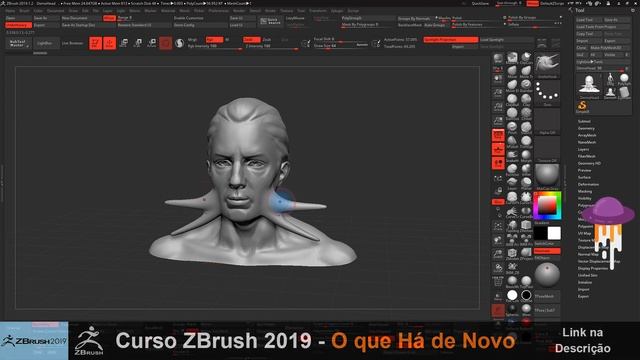Pick the Move brush in brush list
This screenshot has height=360, width=640.
[x=512, y=72]
